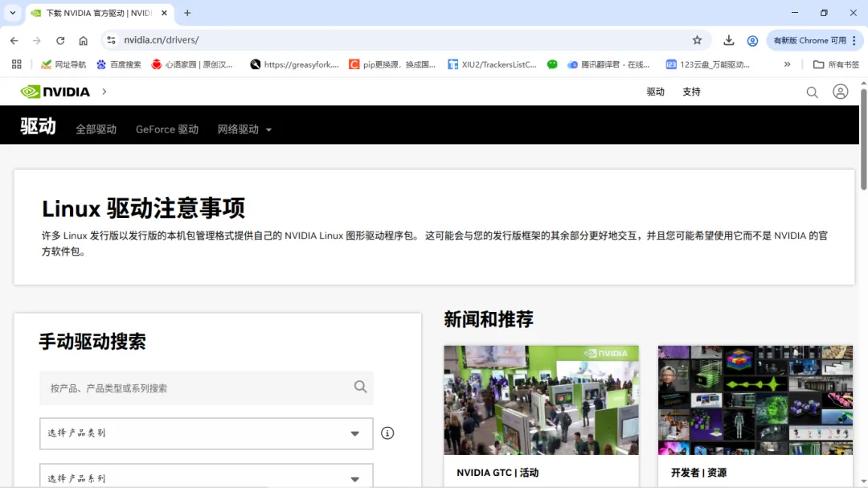
Task: Open the NVIDIA GTC event photo thumbnail
Action: pyautogui.click(x=541, y=400)
